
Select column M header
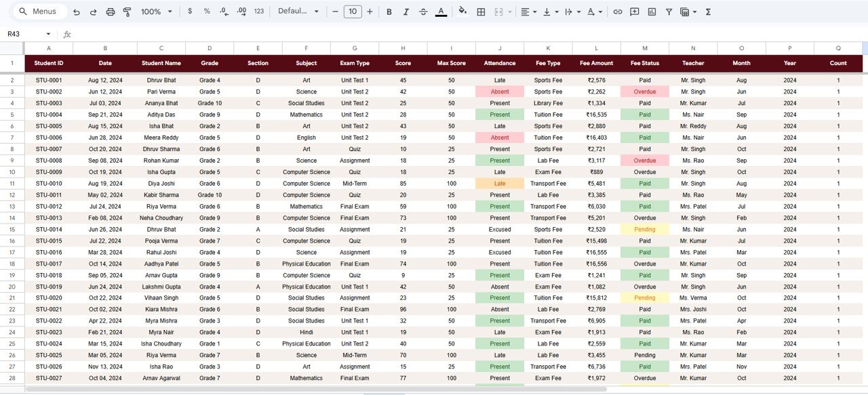(645, 48)
